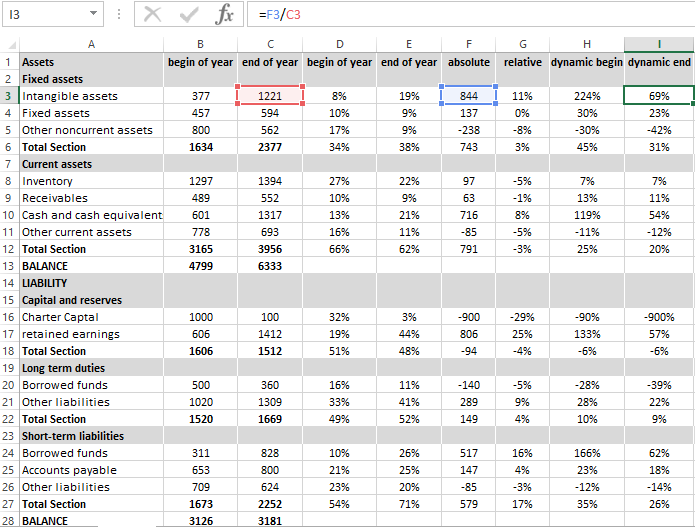This screenshot has width=695, height=527.
Task: Click the Charter Captal label cell
Action: (91, 317)
